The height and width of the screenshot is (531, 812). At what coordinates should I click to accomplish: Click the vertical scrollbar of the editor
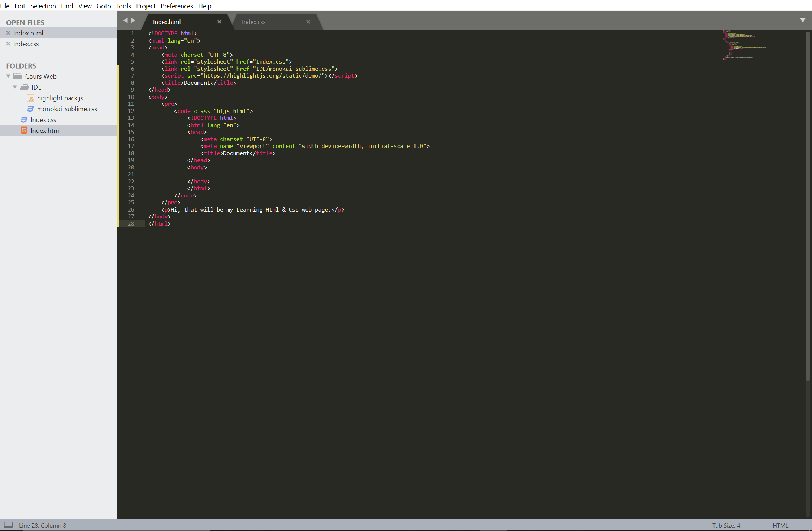tap(808, 206)
